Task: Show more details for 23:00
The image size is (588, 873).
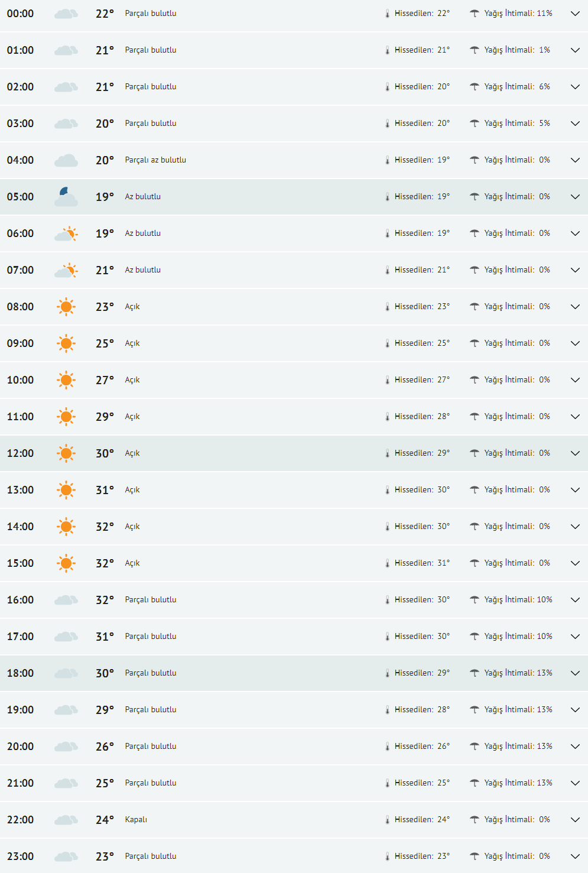Action: point(575,856)
